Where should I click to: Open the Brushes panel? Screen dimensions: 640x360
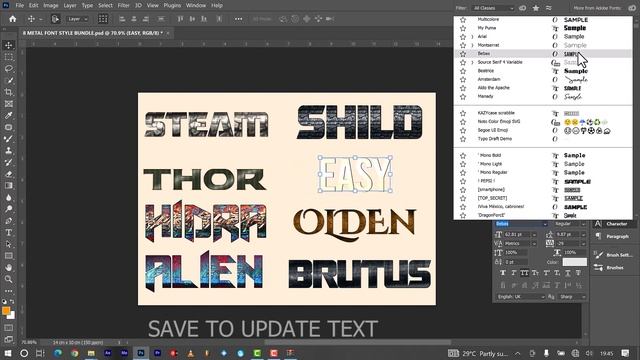pos(610,268)
